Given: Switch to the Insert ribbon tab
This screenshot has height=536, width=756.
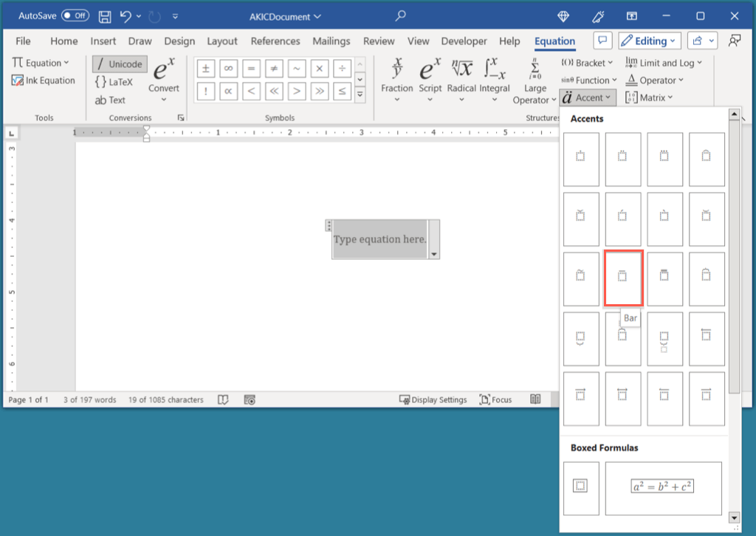Looking at the screenshot, I should (x=103, y=41).
